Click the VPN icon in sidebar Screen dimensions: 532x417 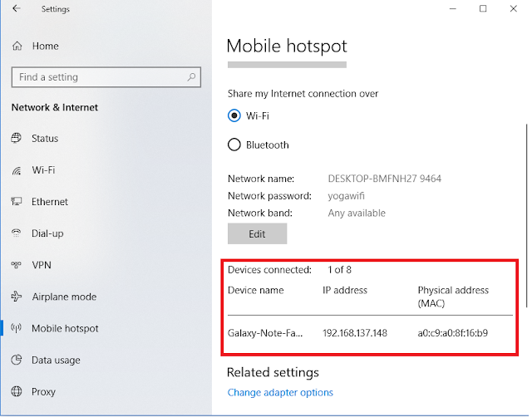(17, 265)
